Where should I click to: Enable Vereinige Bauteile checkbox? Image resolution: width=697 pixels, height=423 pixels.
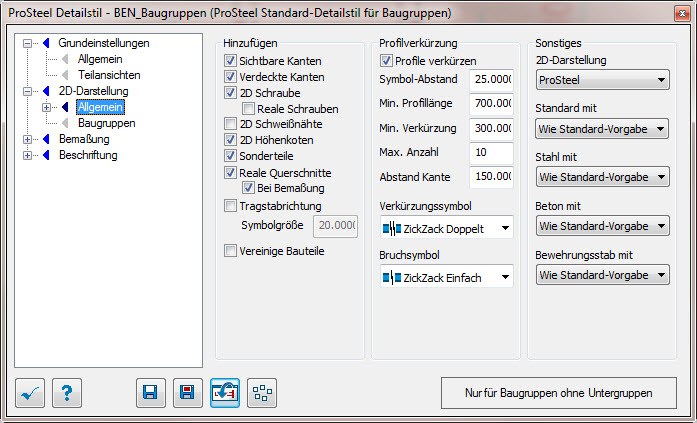coord(230,251)
